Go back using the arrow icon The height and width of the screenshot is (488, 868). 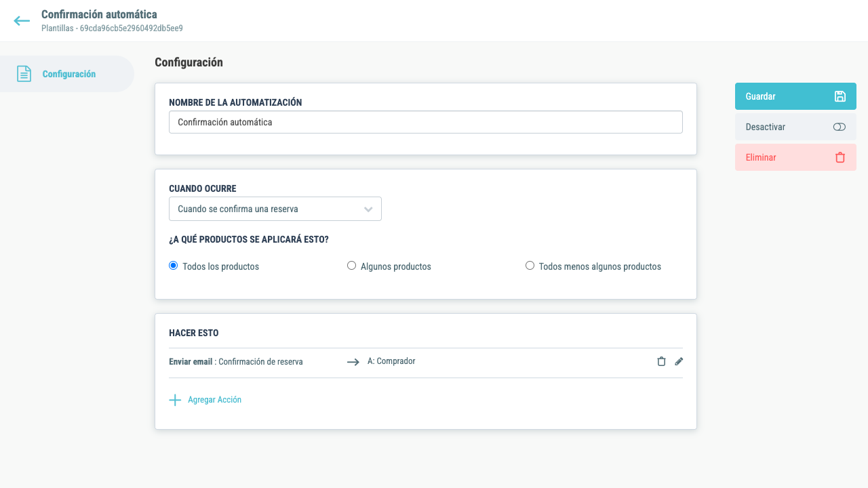(22, 21)
